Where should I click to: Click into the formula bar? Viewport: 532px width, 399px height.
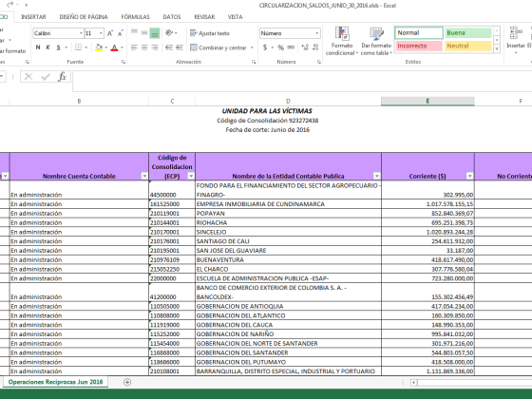[302, 82]
